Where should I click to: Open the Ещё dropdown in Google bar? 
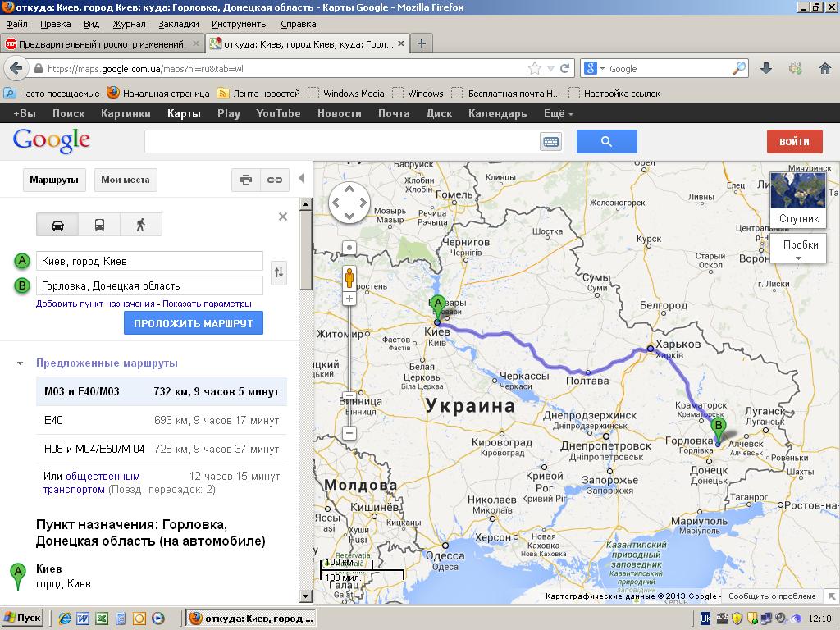tap(558, 114)
